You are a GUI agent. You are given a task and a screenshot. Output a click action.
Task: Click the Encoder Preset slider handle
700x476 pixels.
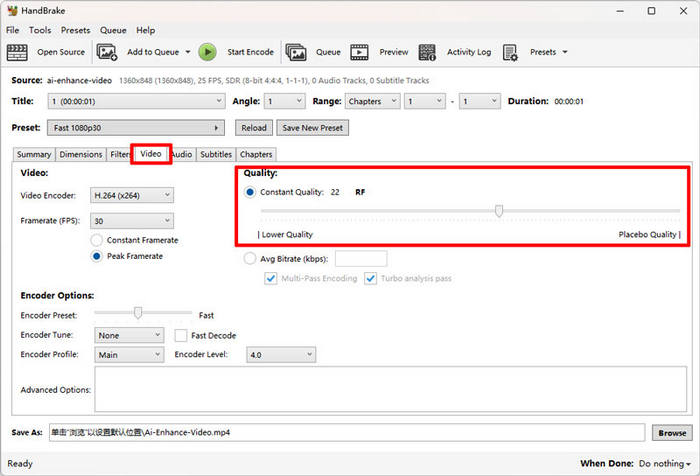[138, 313]
